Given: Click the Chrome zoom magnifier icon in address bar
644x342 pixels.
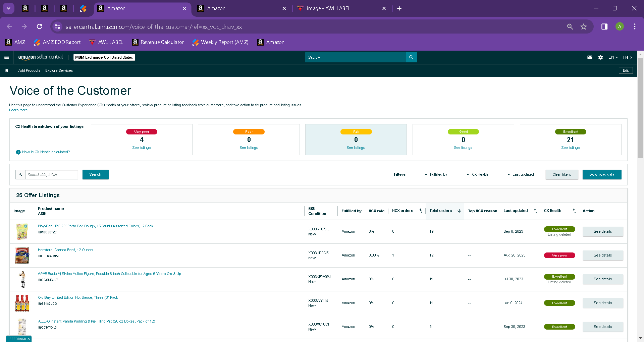Looking at the screenshot, I should point(570,26).
